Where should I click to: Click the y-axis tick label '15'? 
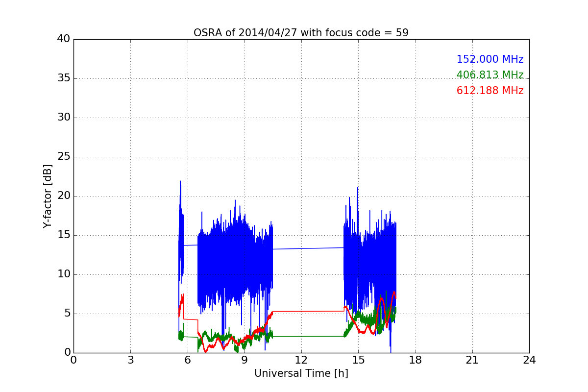[64, 235]
